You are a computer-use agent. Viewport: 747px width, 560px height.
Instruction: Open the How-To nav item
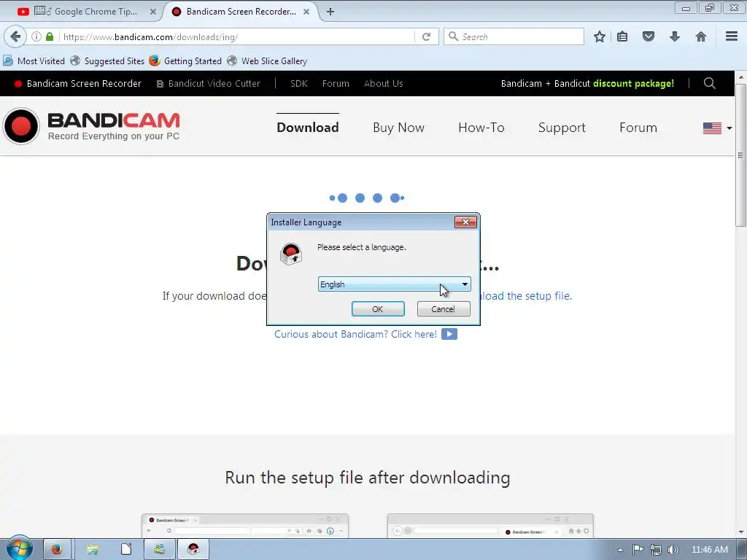[481, 128]
